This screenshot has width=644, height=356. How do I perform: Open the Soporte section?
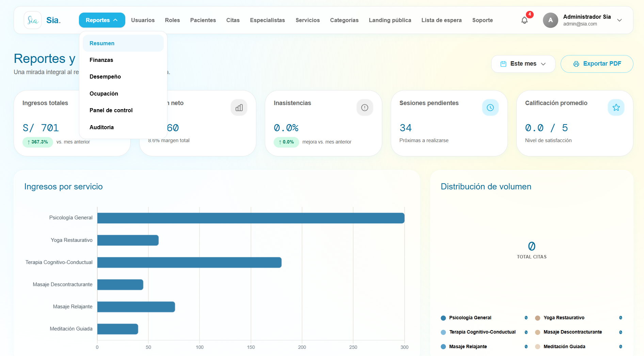pos(482,20)
